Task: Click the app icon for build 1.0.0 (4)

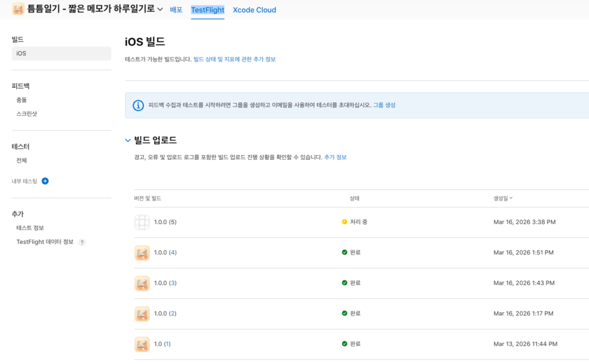Action: click(x=141, y=252)
